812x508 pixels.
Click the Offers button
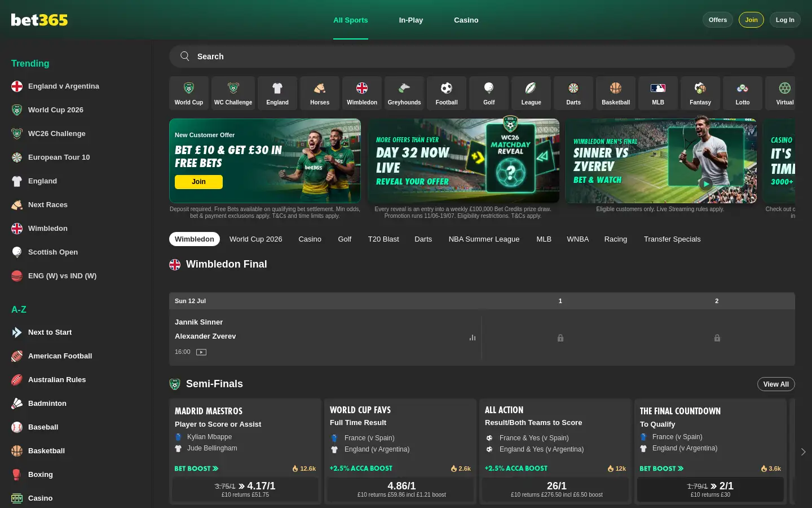(x=718, y=20)
